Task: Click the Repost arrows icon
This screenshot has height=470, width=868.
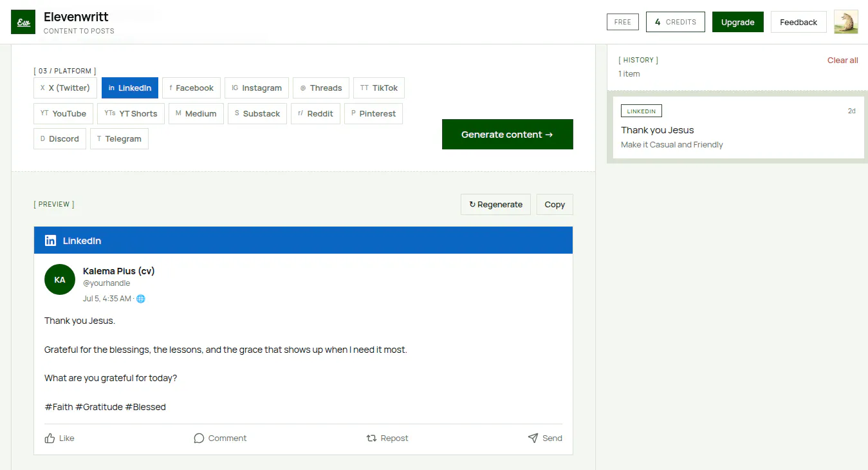Action: (371, 438)
